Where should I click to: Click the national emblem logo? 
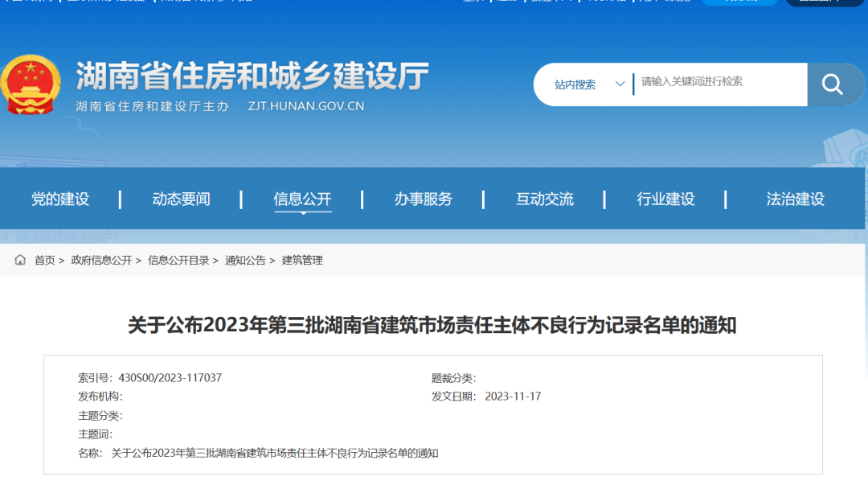pyautogui.click(x=32, y=83)
